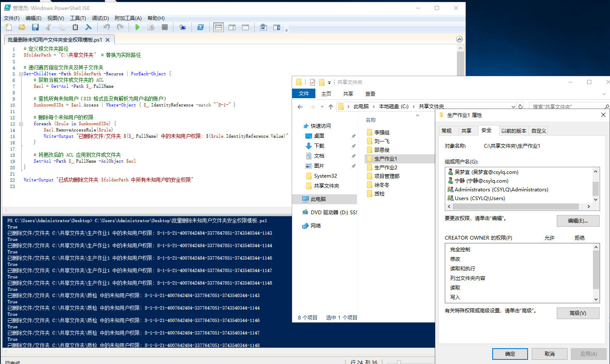The width and height of the screenshot is (610, 364).
Task: Run the script with the green play icon
Action: tap(137, 27)
